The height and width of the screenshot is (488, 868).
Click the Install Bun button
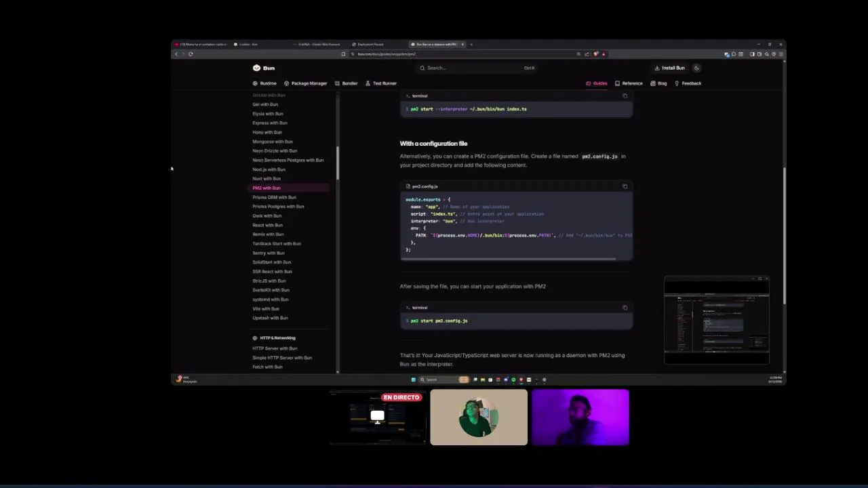click(x=670, y=68)
